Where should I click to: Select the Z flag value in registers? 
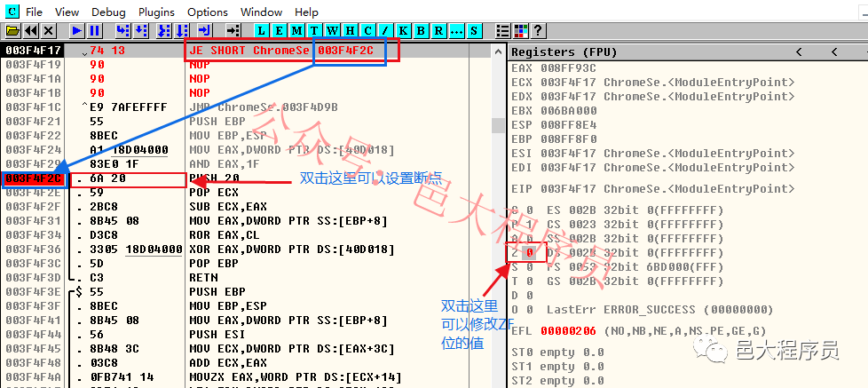529,253
